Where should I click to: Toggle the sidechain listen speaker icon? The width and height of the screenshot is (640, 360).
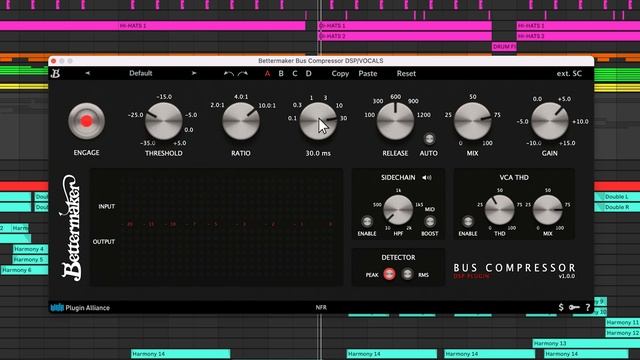coord(427,178)
